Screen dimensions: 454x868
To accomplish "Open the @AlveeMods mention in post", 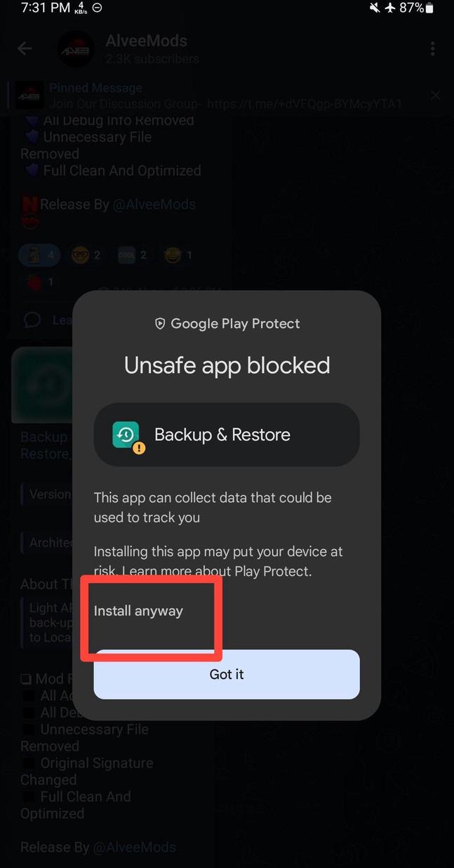I will click(x=154, y=204).
